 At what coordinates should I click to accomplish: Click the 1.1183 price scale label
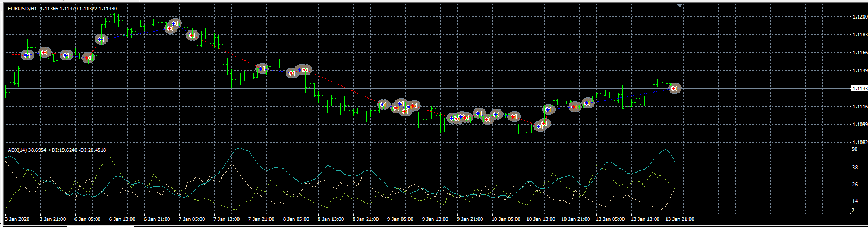click(x=860, y=35)
